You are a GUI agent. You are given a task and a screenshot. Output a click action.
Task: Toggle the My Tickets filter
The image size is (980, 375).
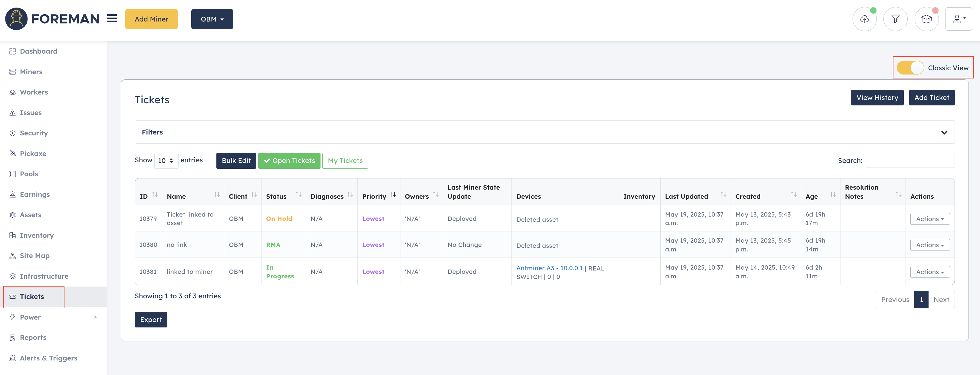click(x=345, y=161)
